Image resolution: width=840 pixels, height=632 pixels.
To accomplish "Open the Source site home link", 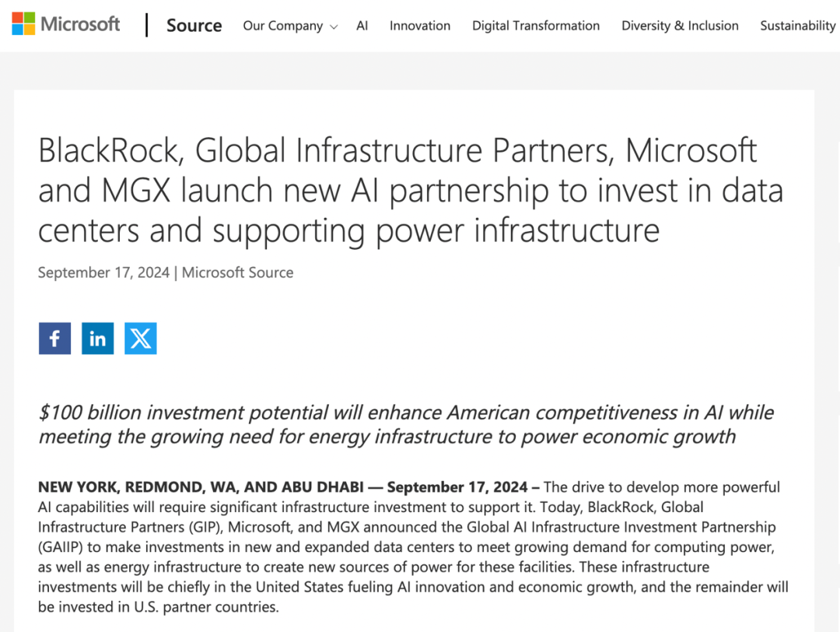I will coord(194,26).
